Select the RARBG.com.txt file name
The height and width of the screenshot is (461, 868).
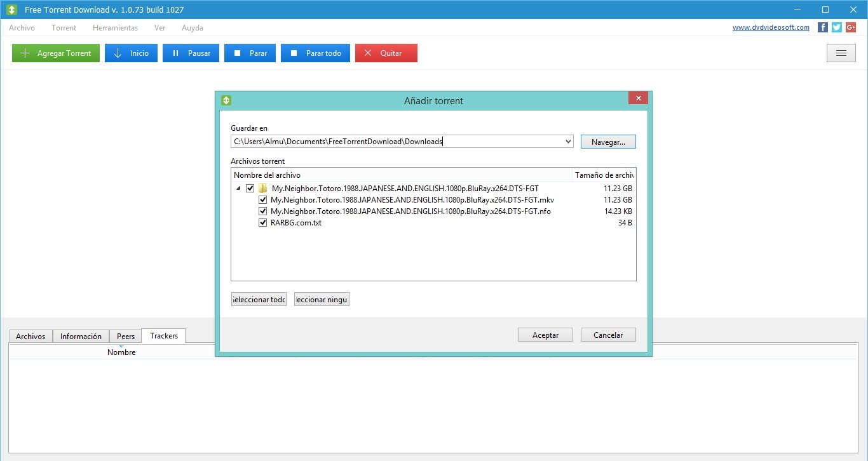(x=296, y=223)
